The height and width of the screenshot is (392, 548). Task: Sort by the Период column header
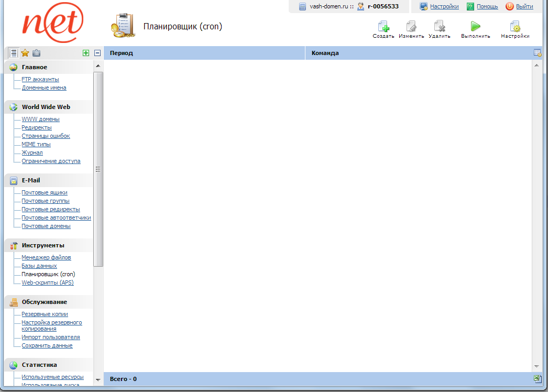point(122,53)
